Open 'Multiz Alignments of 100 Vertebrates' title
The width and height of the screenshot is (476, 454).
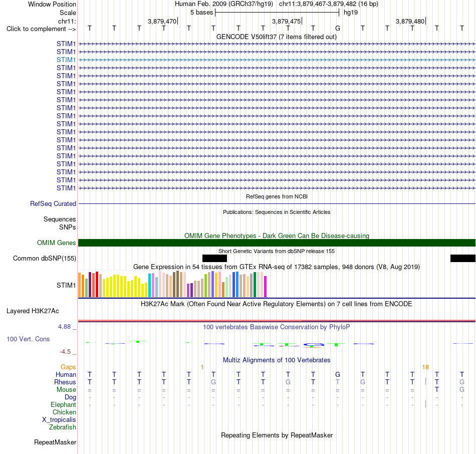pos(277,360)
